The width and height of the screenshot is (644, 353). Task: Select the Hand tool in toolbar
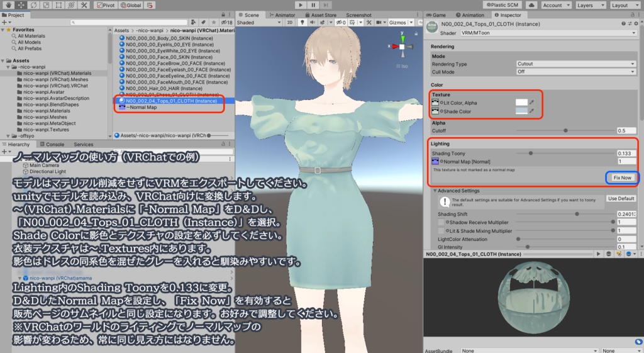[x=8, y=5]
